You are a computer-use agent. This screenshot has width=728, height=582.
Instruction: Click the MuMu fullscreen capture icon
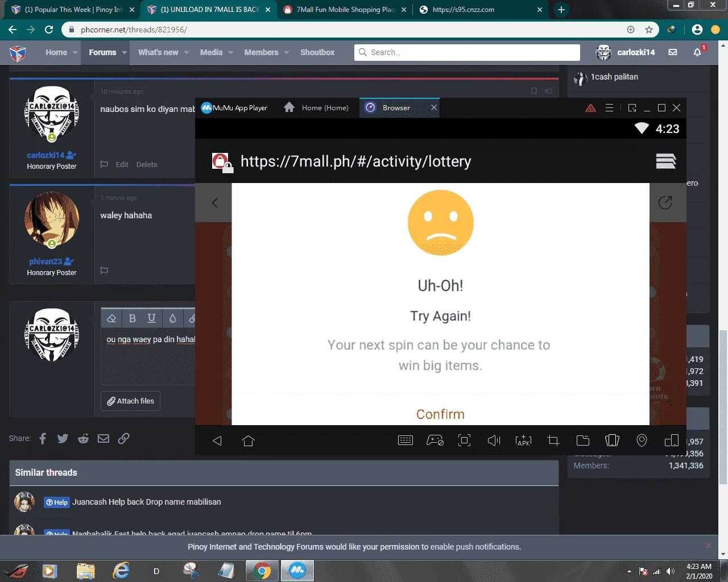click(x=465, y=440)
